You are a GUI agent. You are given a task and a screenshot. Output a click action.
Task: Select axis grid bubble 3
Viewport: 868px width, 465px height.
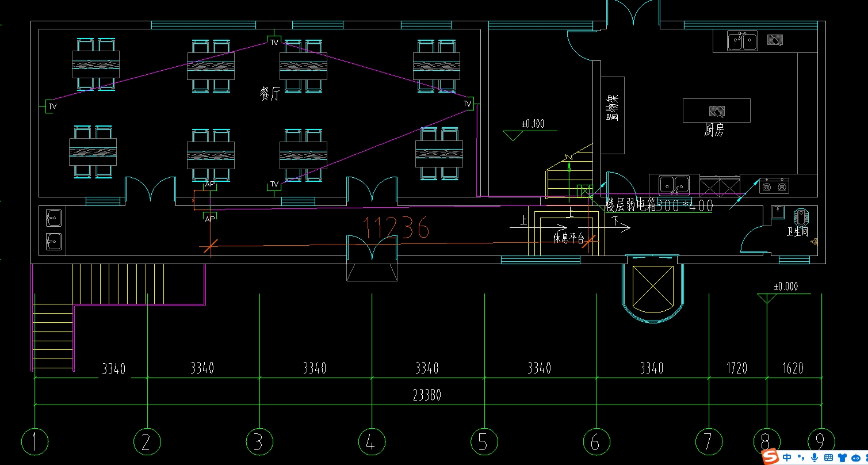[259, 442]
